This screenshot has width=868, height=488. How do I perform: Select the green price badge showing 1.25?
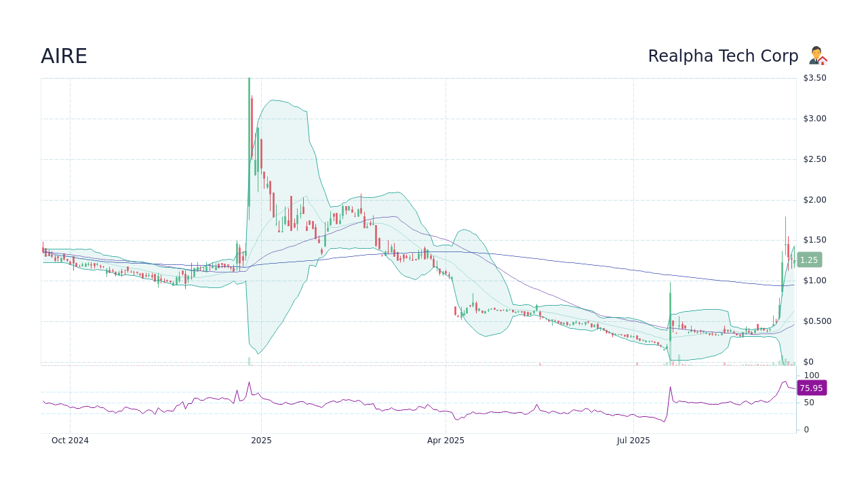(x=809, y=260)
